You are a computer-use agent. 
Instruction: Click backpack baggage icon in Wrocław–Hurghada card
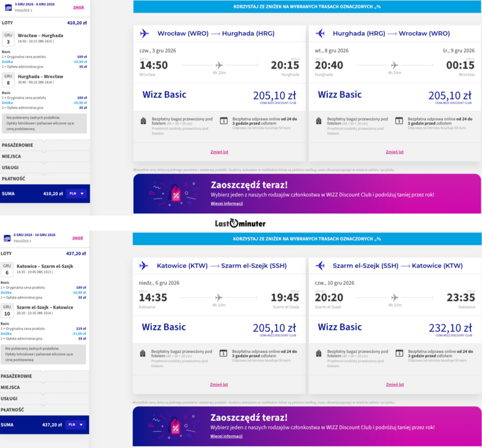click(143, 121)
